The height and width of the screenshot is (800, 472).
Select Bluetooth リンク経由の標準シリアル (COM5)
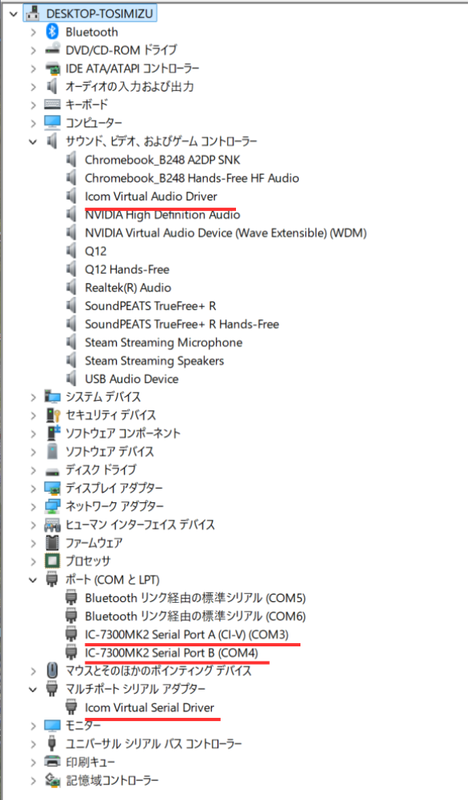(195, 598)
